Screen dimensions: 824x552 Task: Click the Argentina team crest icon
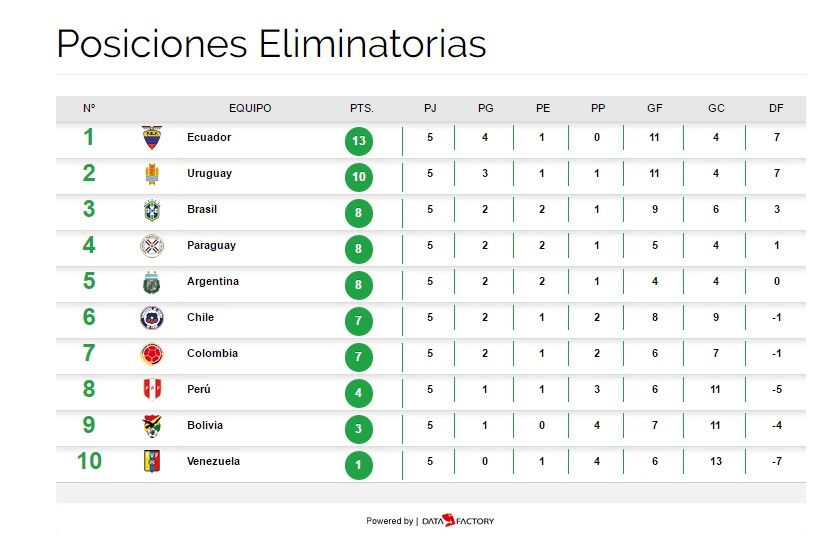pos(151,282)
